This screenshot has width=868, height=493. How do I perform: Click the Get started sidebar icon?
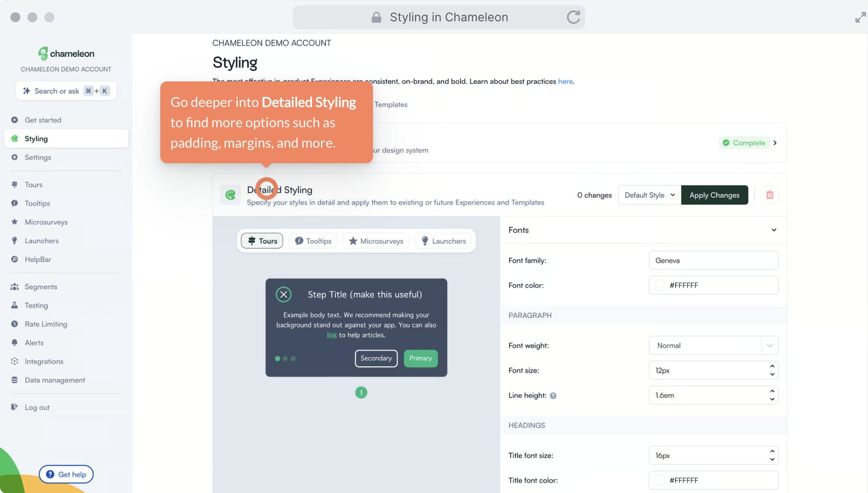point(15,120)
